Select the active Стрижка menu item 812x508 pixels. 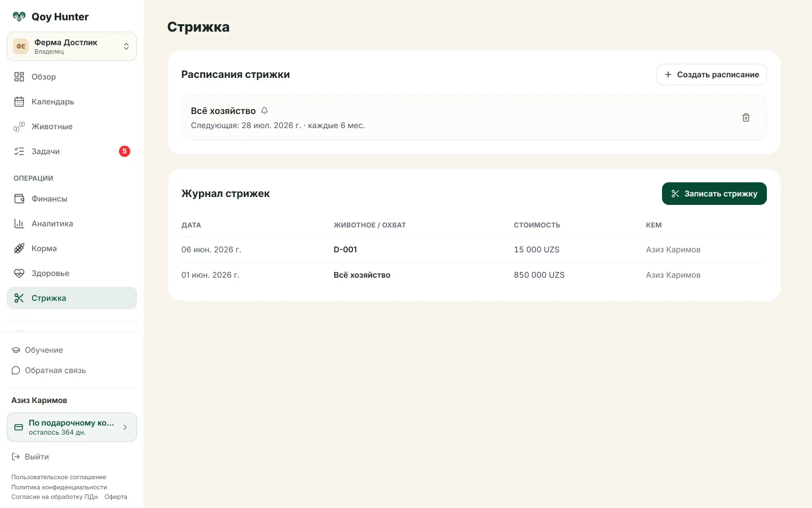(72, 298)
